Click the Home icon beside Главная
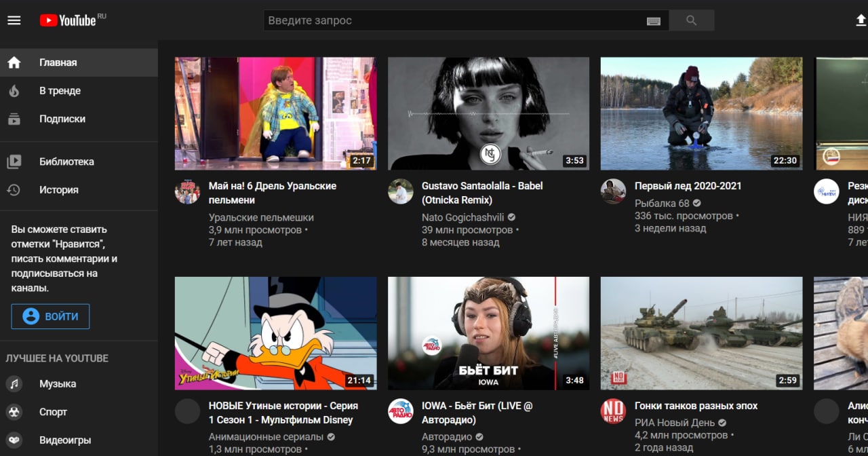This screenshot has height=456, width=868. tap(14, 62)
